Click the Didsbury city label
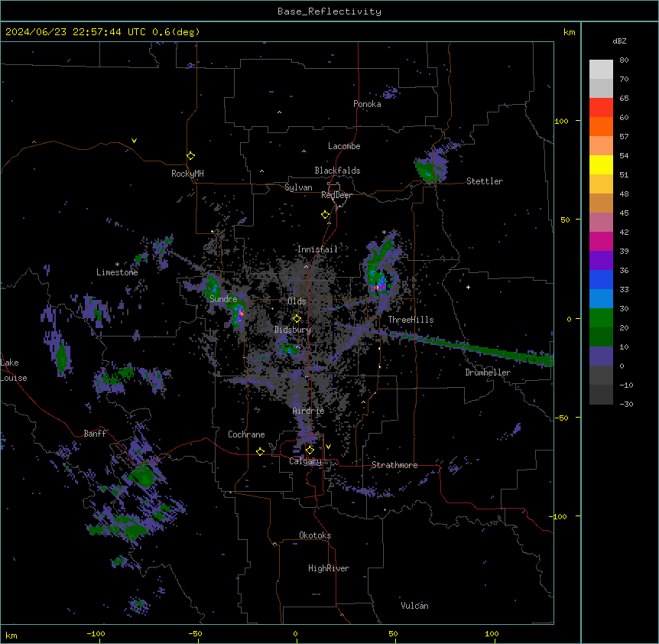This screenshot has width=659, height=644. (x=293, y=330)
